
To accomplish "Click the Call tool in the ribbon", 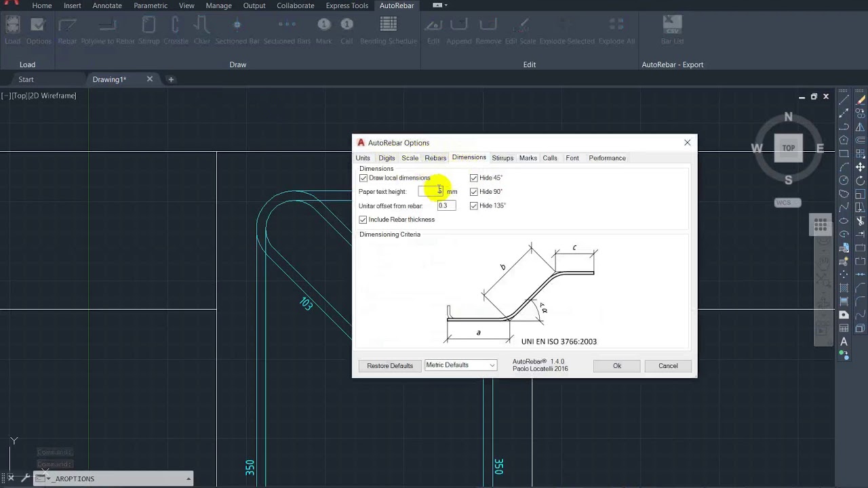I will coord(347,30).
